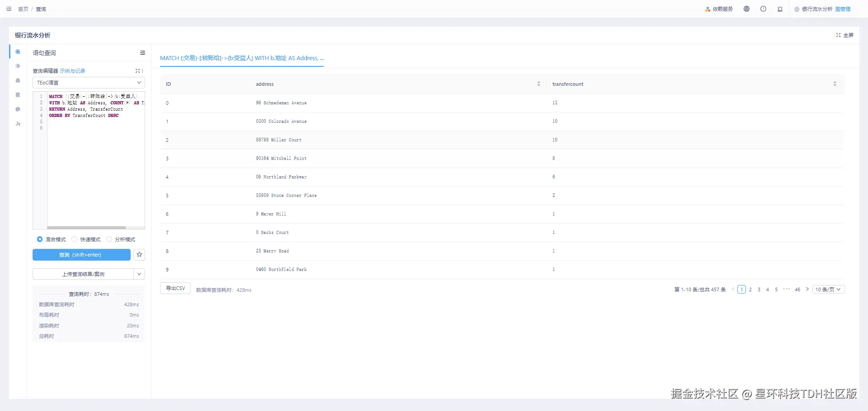Expand the query editor to fullscreen
868x411 pixels.
[137, 71]
